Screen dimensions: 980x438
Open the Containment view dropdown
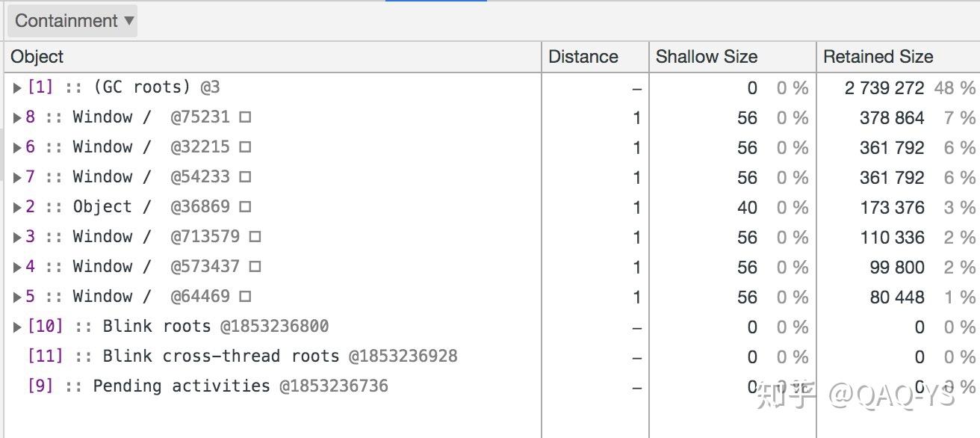click(x=72, y=21)
